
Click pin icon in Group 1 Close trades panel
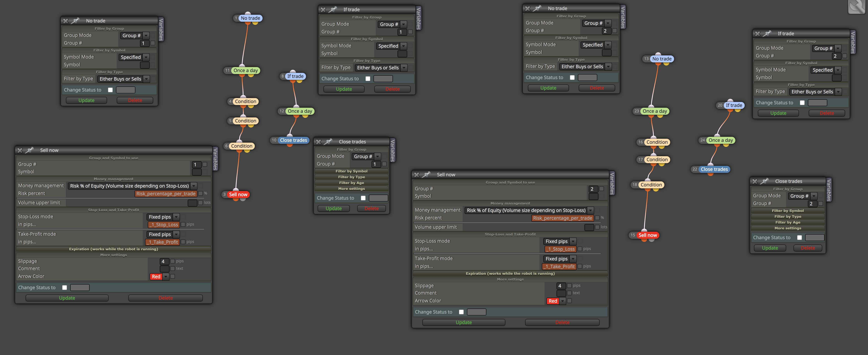coord(328,142)
